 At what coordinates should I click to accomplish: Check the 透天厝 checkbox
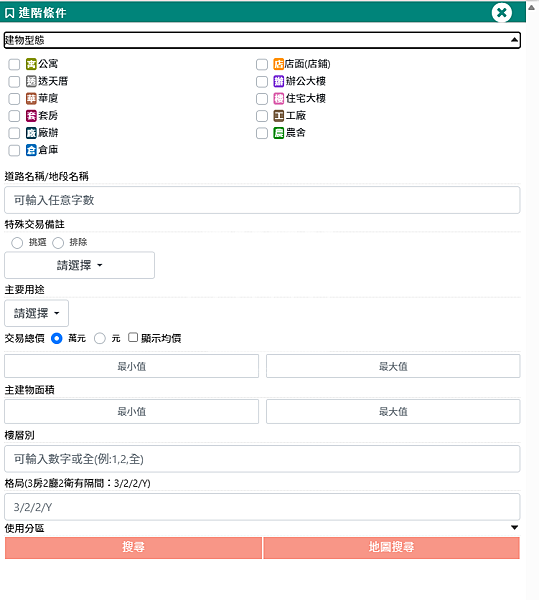click(14, 82)
